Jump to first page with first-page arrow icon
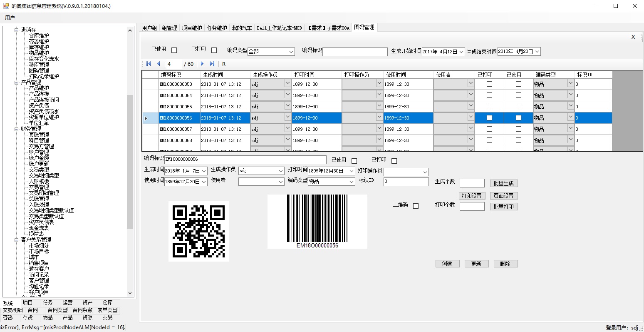 148,64
